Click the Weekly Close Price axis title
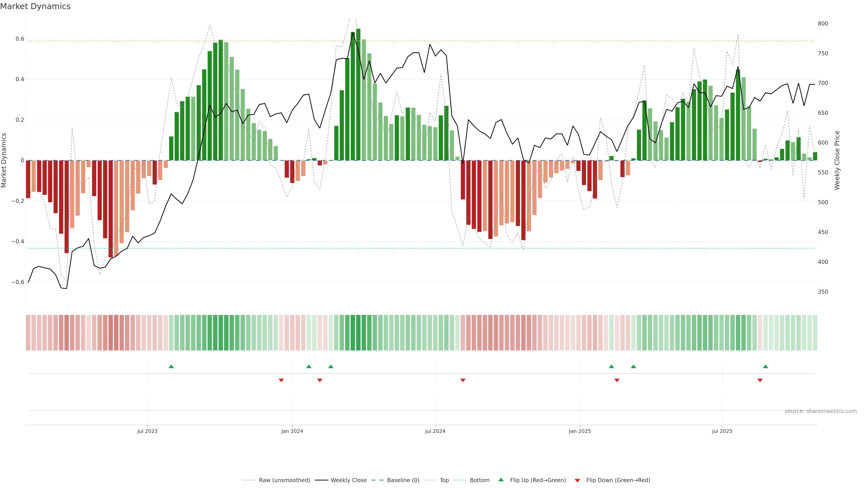 [x=837, y=160]
